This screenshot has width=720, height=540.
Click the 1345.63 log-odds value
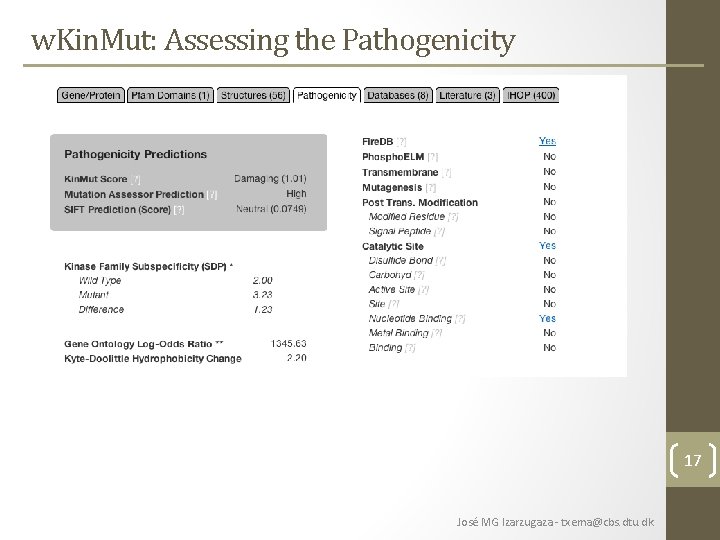click(288, 343)
